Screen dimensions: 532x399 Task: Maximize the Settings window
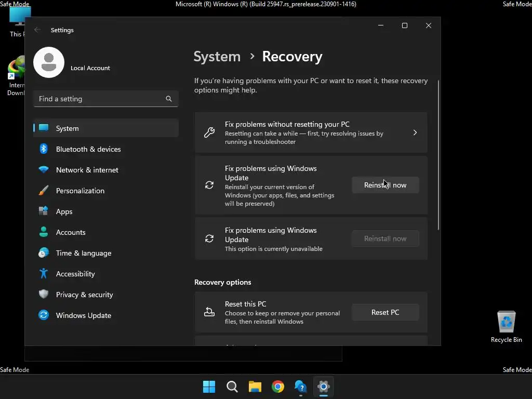(404, 25)
